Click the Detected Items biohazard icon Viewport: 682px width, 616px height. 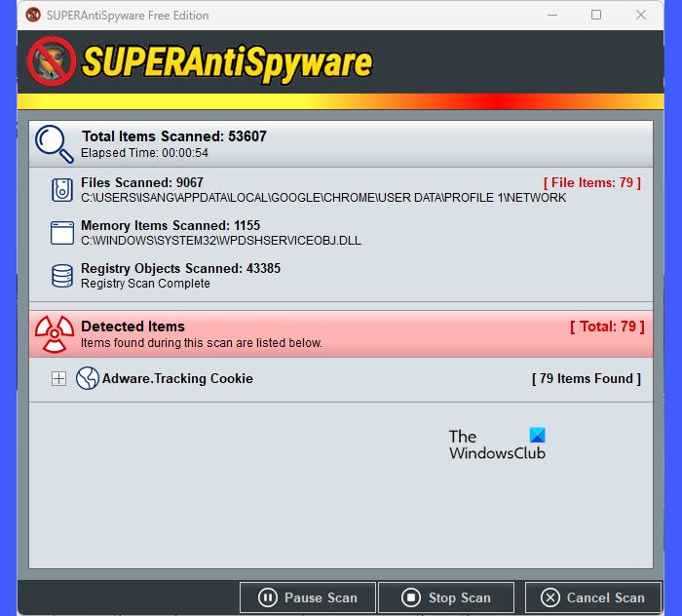pyautogui.click(x=55, y=333)
